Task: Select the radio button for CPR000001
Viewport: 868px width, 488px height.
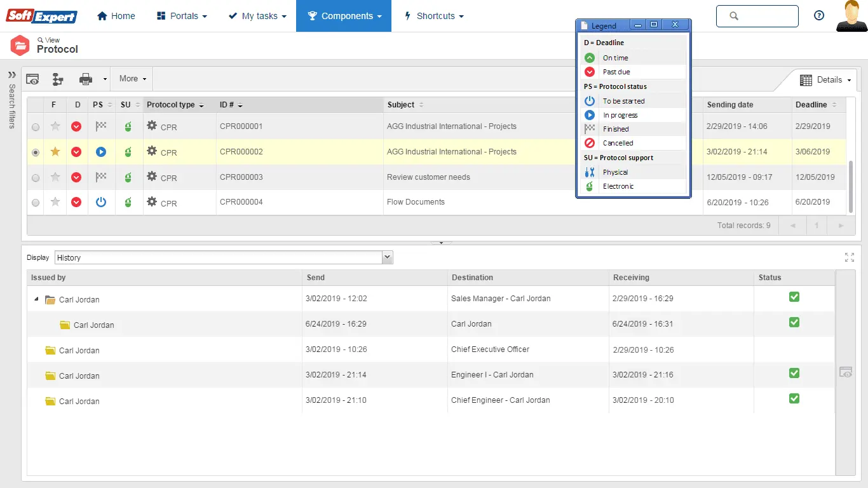Action: point(36,127)
